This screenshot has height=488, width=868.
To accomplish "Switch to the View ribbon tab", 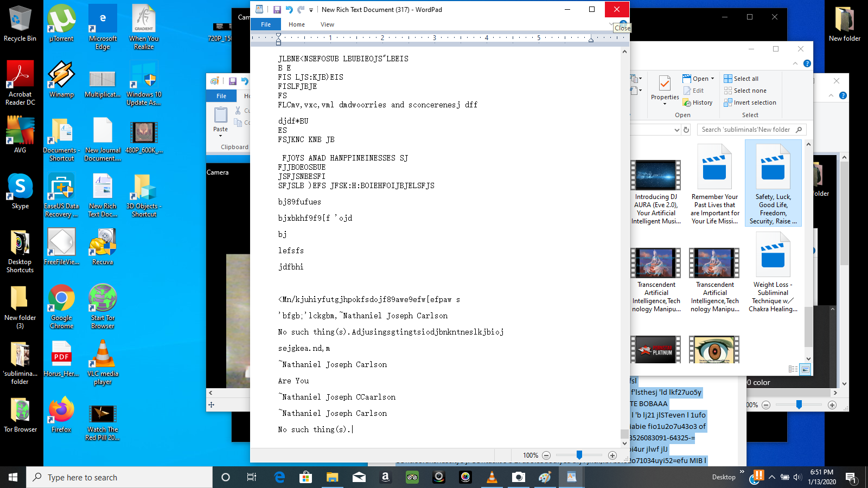I will click(327, 24).
